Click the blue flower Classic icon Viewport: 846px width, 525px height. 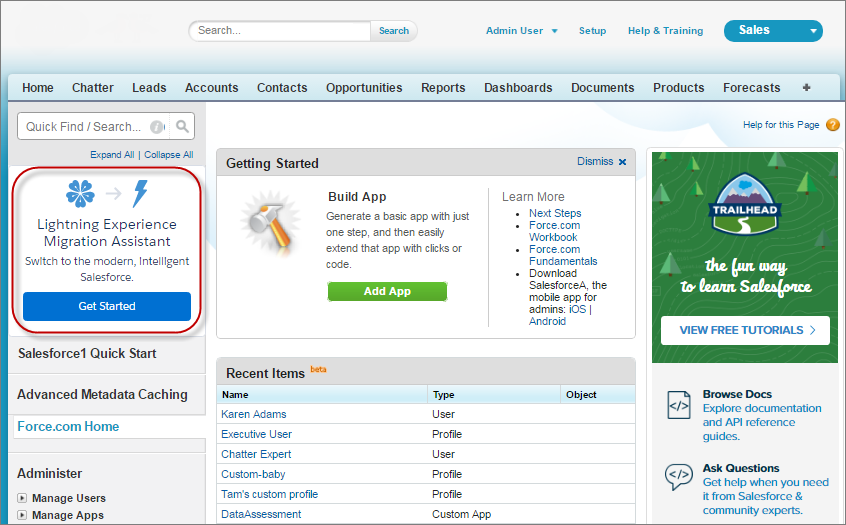tap(80, 193)
